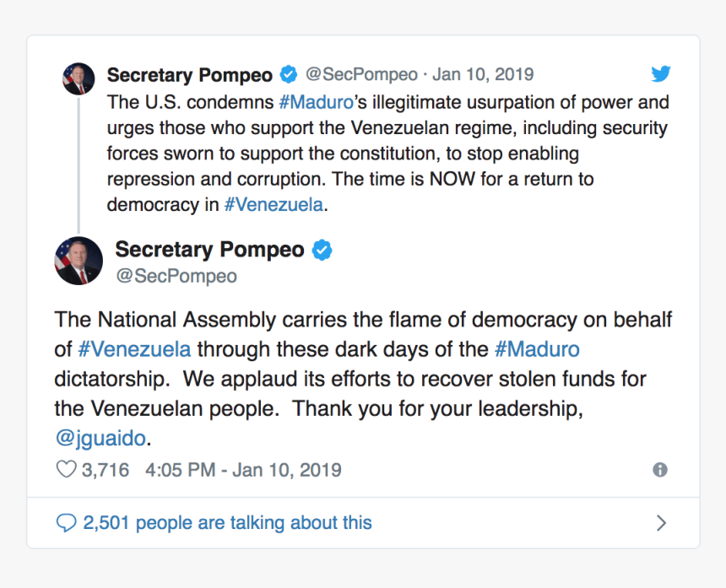Click the verified badge beside main Secretary Pompeo name
The image size is (726, 588).
(x=322, y=250)
